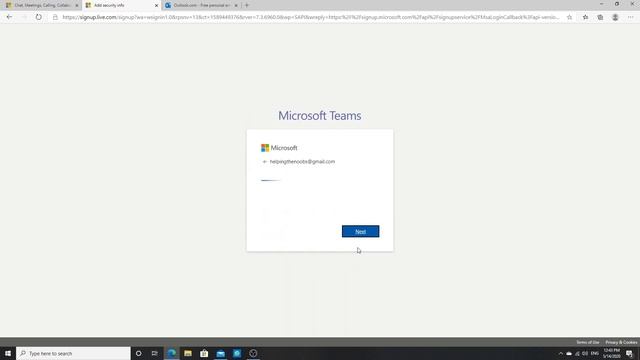Screen dimensions: 640x360
Task: Close the Chat, Meetings, Calling tab
Action: pyautogui.click(x=77, y=5)
